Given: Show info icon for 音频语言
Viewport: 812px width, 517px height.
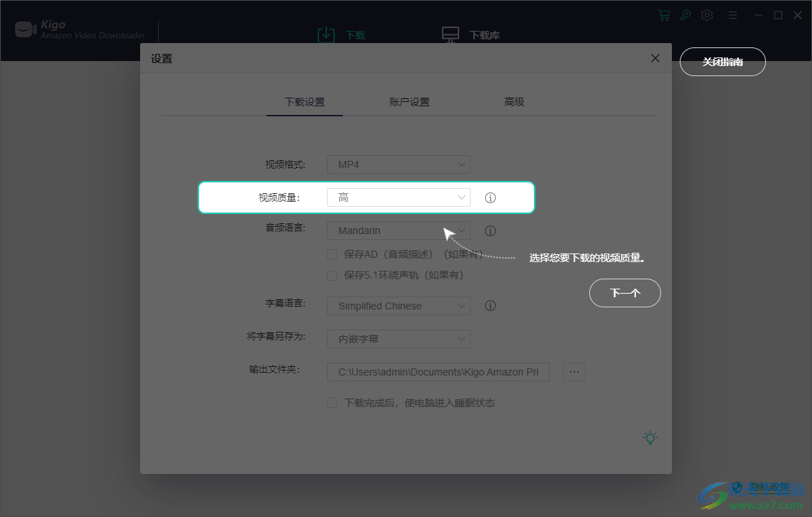Looking at the screenshot, I should (x=490, y=230).
